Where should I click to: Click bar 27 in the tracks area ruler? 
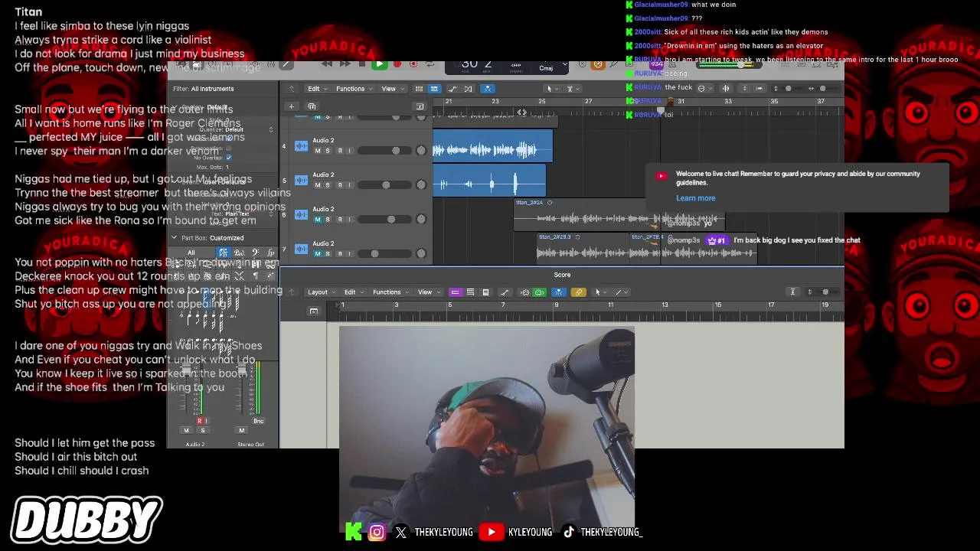pos(589,102)
